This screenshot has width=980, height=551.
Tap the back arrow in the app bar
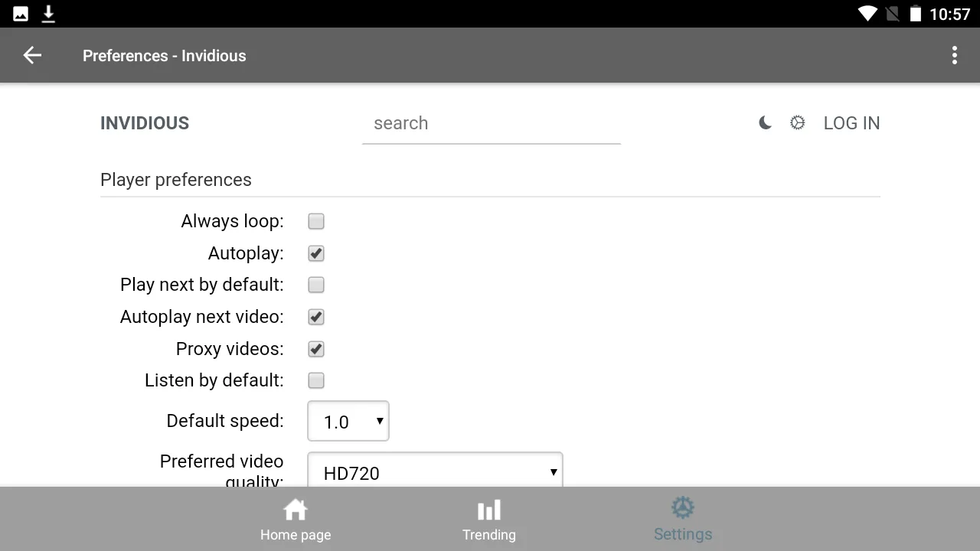click(x=32, y=55)
